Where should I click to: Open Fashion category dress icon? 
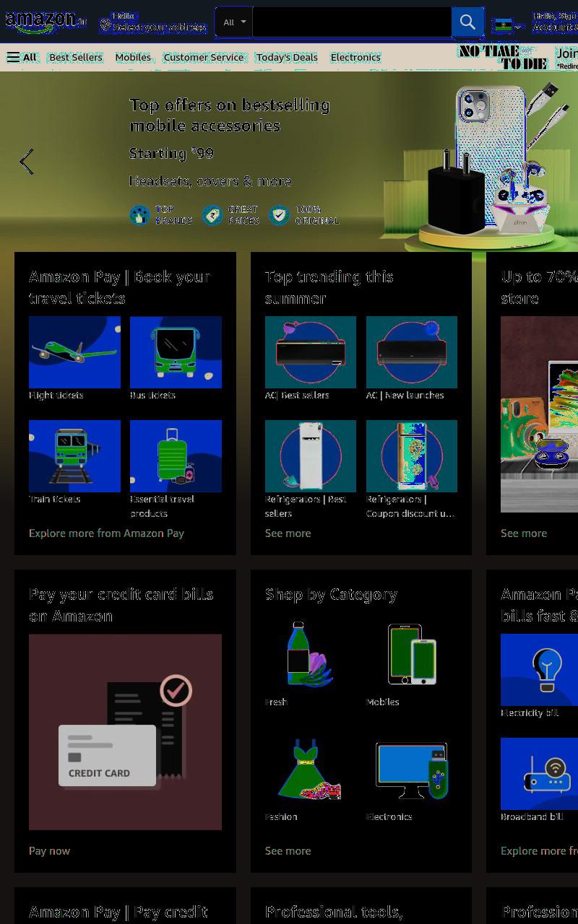[311, 770]
